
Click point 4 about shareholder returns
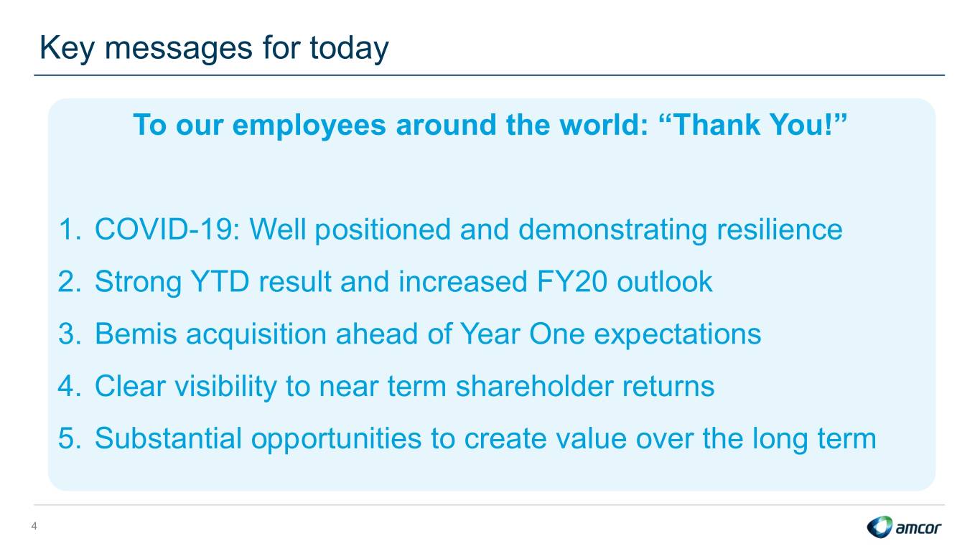[x=386, y=386]
